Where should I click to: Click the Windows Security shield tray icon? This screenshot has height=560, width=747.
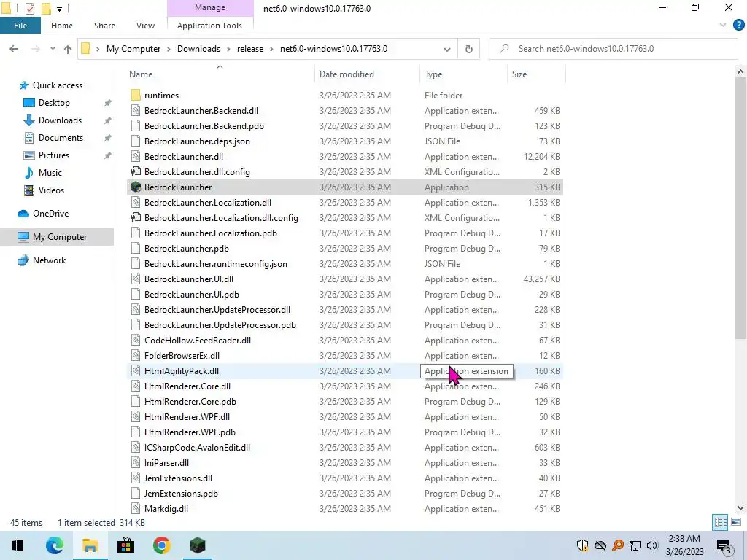[582, 545]
